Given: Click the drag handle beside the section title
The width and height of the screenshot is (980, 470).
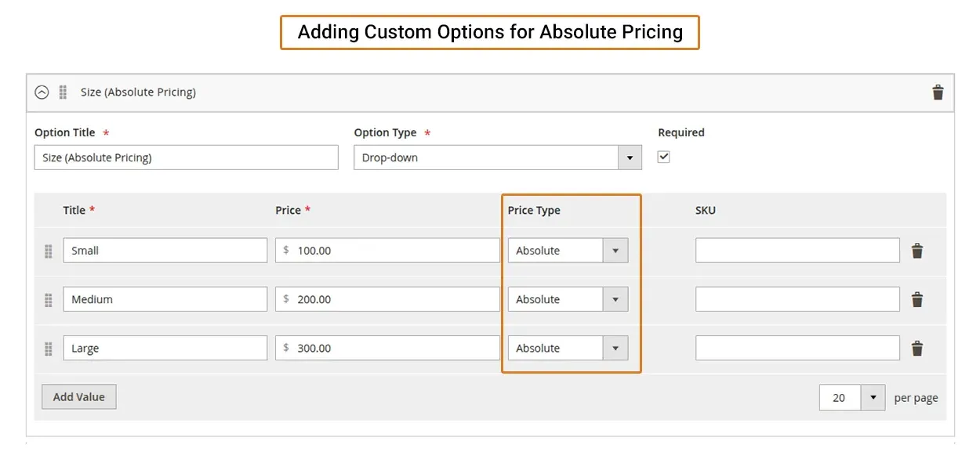Looking at the screenshot, I should (x=63, y=92).
